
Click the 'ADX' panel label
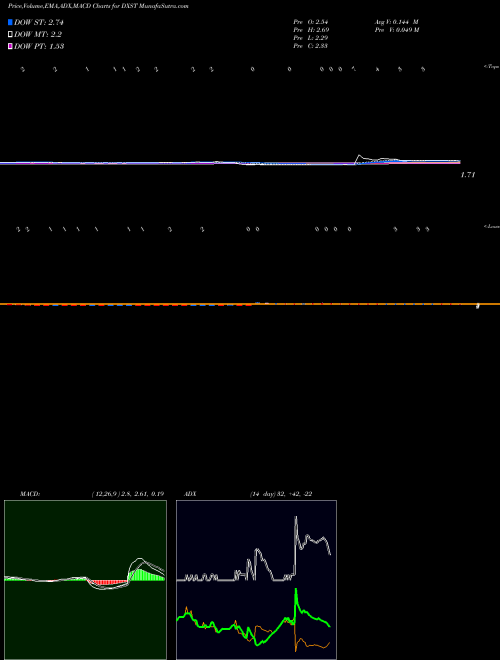[x=191, y=494]
